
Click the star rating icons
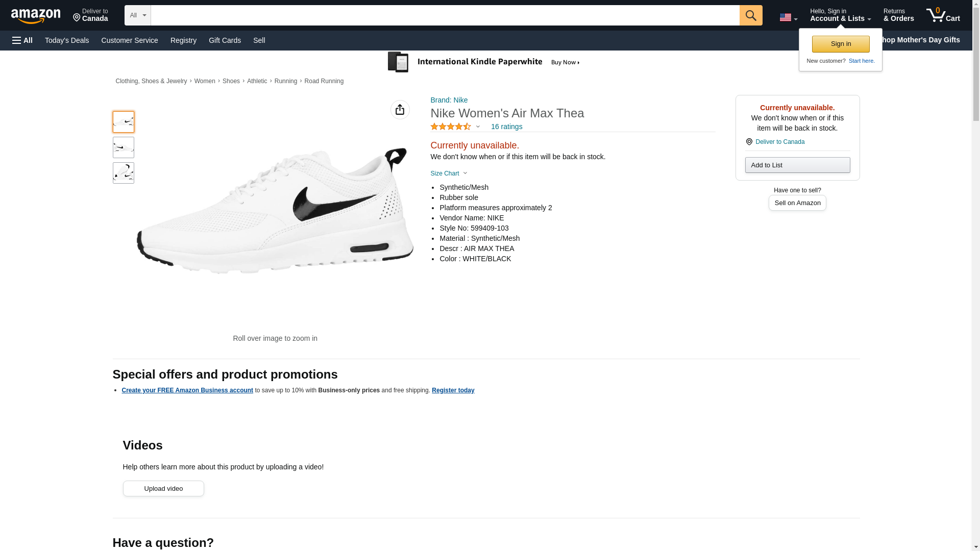coord(451,127)
